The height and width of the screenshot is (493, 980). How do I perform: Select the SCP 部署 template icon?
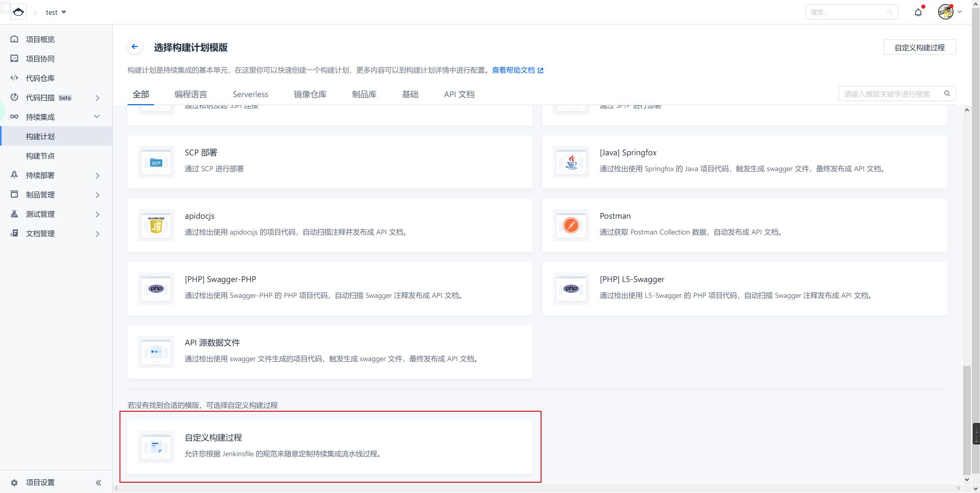click(156, 162)
